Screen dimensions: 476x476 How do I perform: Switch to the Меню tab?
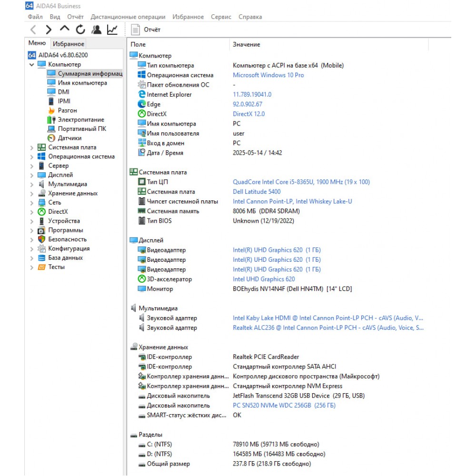tap(37, 43)
